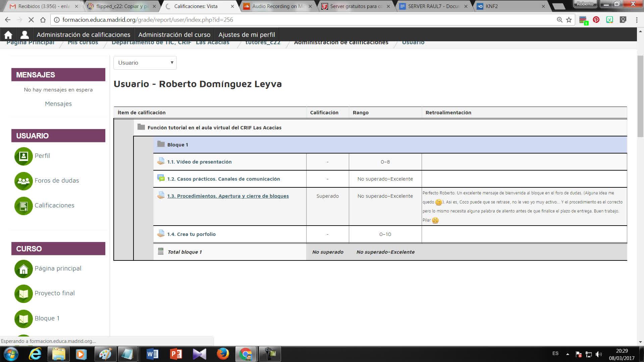This screenshot has height=362, width=644.
Task: Click the Mensajes link in the sidebar
Action: (58, 104)
